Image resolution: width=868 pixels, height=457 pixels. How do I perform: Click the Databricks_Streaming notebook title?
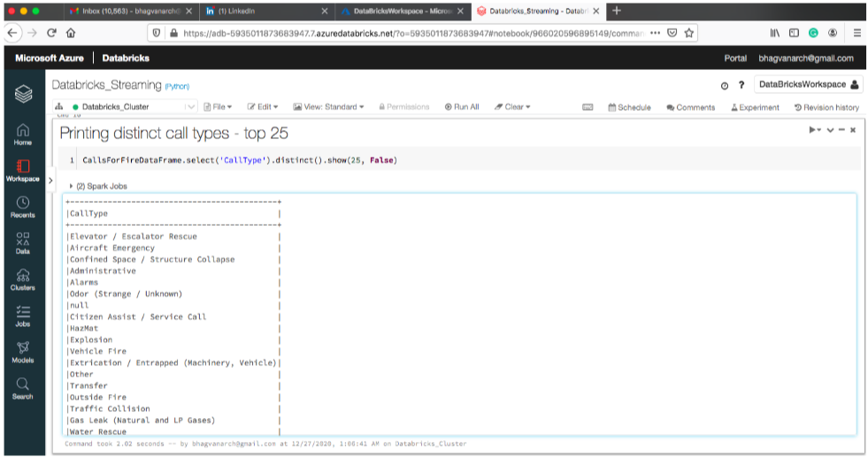pos(107,85)
